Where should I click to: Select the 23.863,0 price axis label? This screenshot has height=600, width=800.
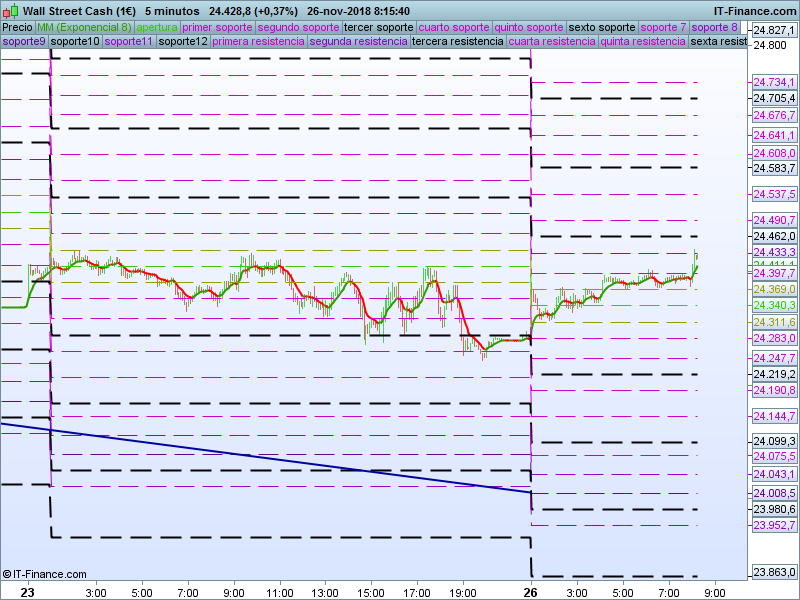[x=773, y=572]
